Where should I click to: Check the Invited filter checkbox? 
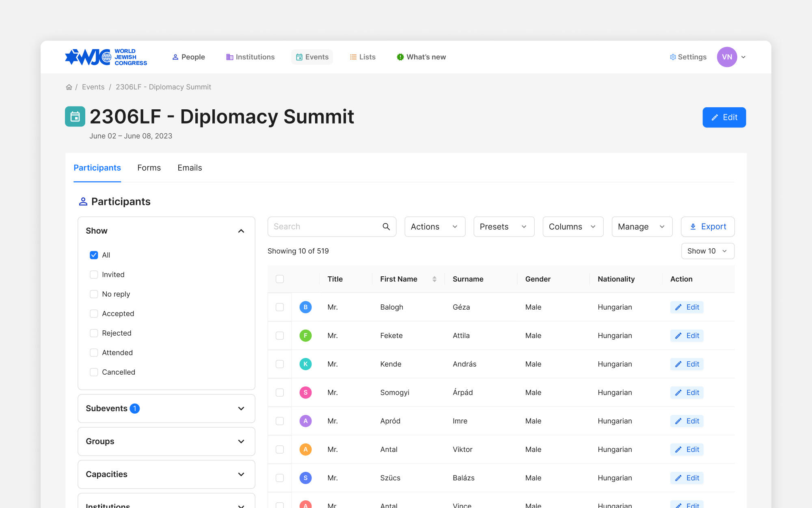(x=94, y=275)
